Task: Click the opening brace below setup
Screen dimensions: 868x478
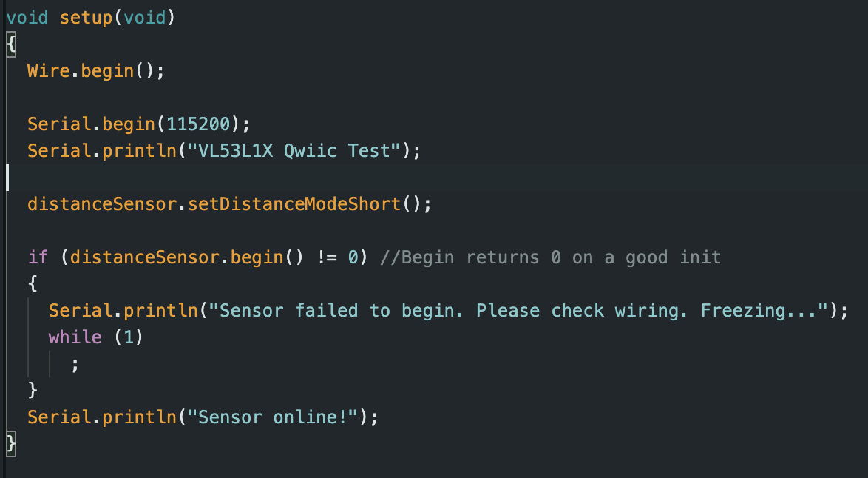Action: pos(11,44)
